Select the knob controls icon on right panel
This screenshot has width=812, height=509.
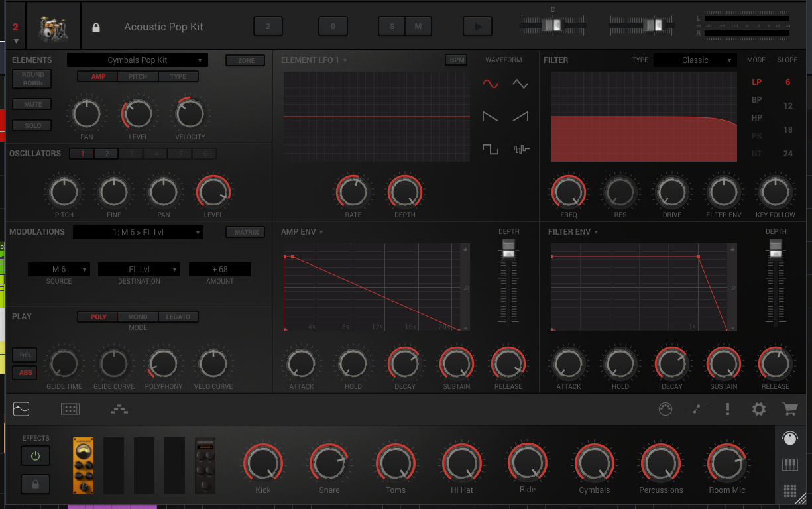tap(789, 438)
